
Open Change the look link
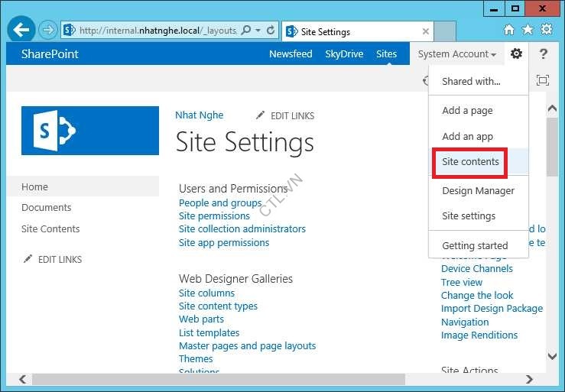[477, 296]
